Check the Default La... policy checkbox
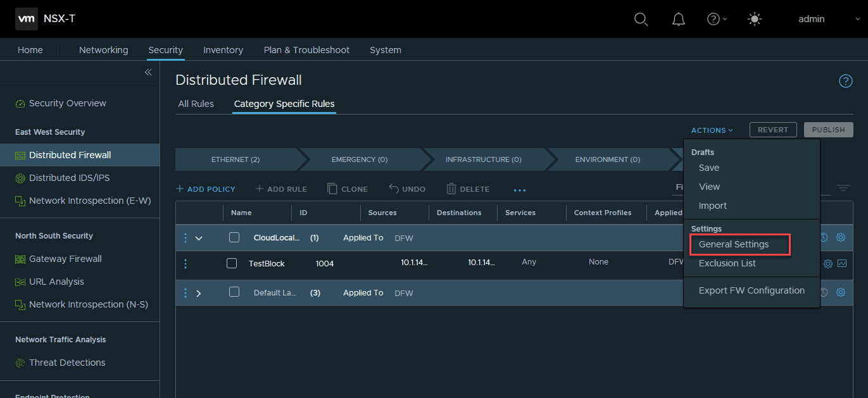The width and height of the screenshot is (868, 398). click(234, 292)
